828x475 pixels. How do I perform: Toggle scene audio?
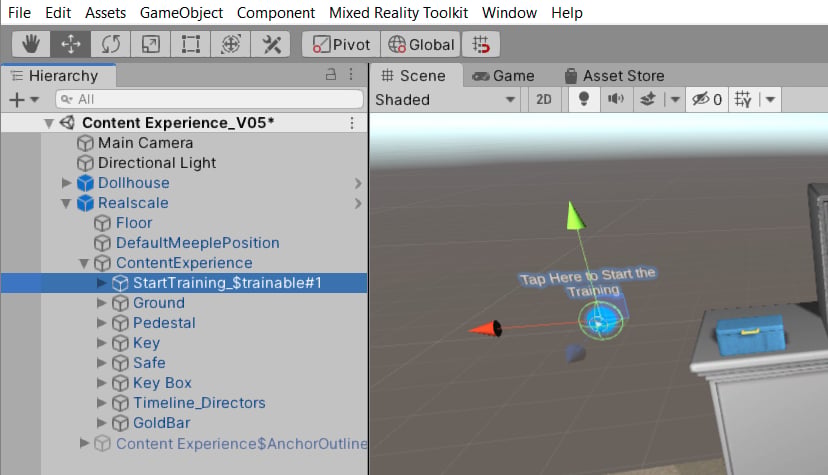click(x=616, y=99)
